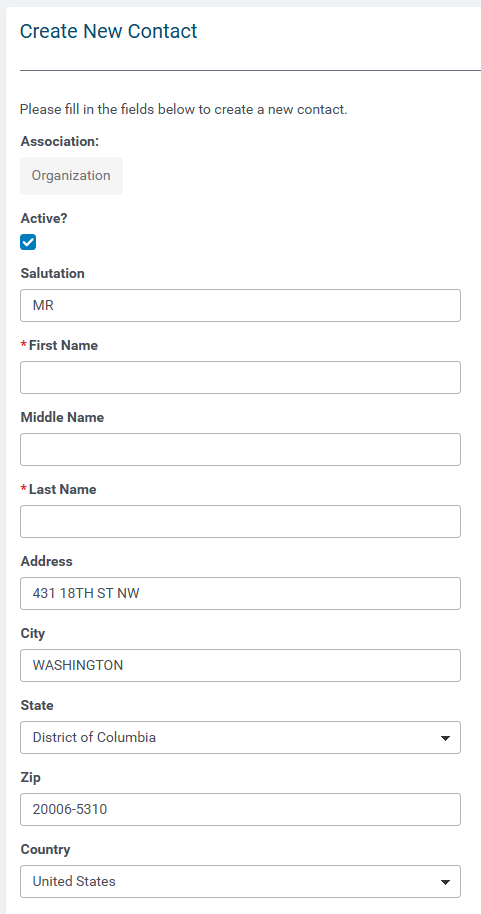The width and height of the screenshot is (481, 914).
Task: Open the Country dropdown showing United States
Action: click(240, 881)
